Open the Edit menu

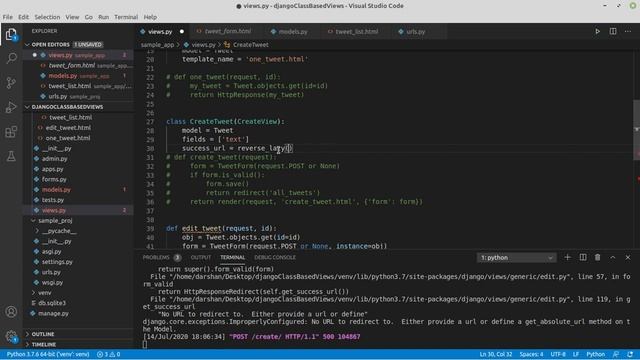(x=23, y=17)
